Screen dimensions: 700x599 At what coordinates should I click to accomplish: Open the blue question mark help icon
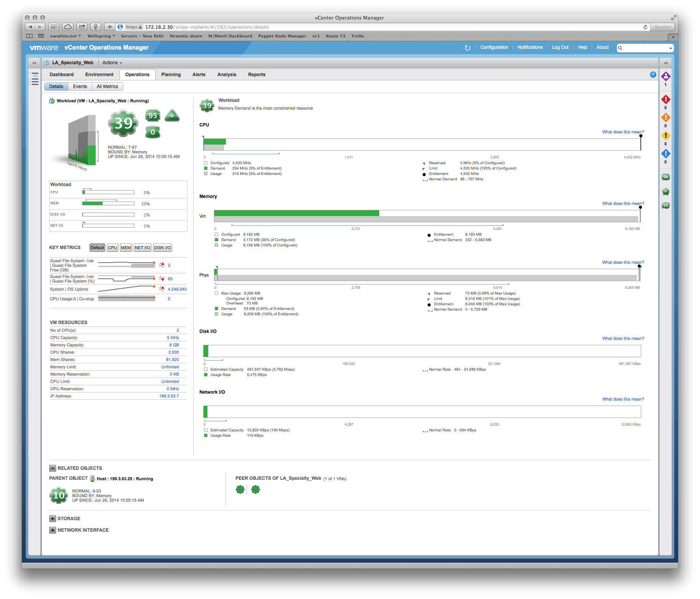tap(653, 75)
